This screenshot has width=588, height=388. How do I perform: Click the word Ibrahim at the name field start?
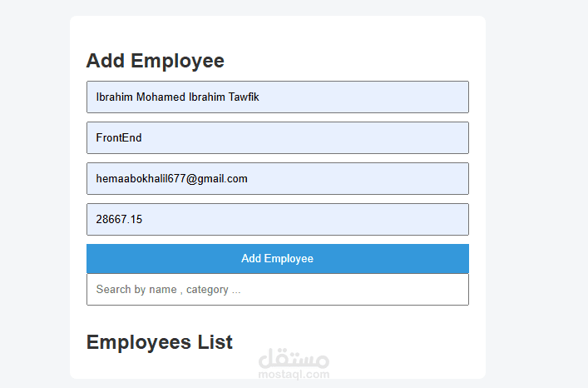tap(113, 97)
